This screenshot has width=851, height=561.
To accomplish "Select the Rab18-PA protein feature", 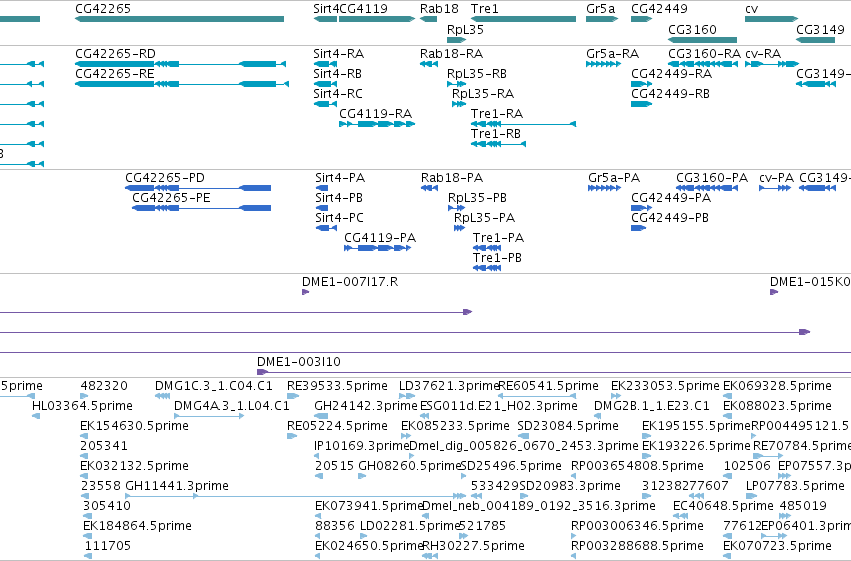I will (x=429, y=188).
